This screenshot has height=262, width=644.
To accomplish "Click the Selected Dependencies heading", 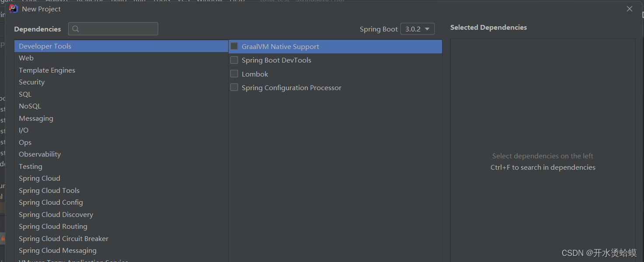I will (x=488, y=27).
